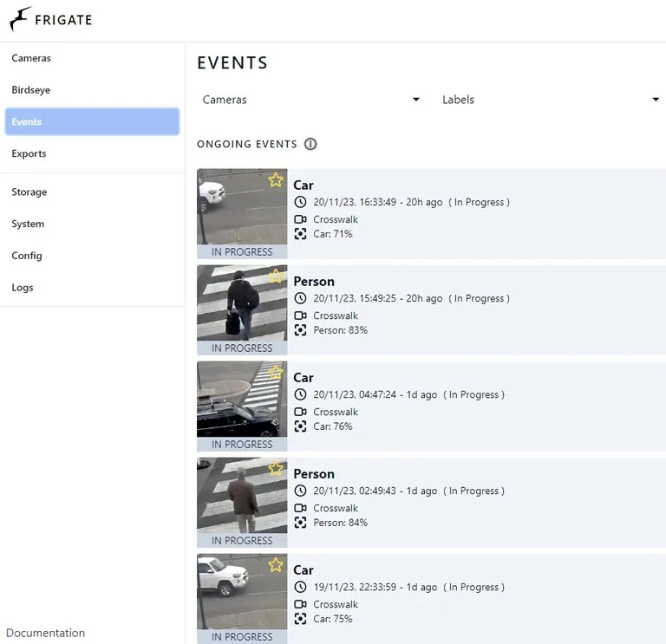Open the Birdseye view from the sidebar
The height and width of the screenshot is (644, 666).
point(31,90)
